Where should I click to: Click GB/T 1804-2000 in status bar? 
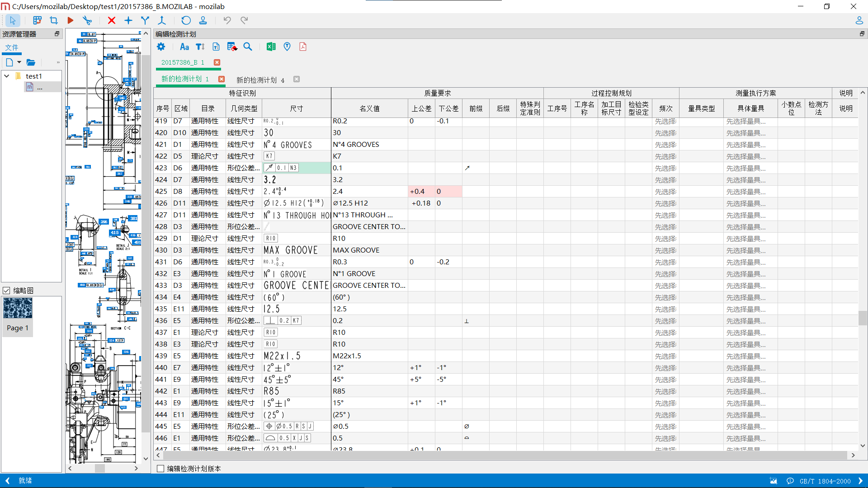[825, 481]
